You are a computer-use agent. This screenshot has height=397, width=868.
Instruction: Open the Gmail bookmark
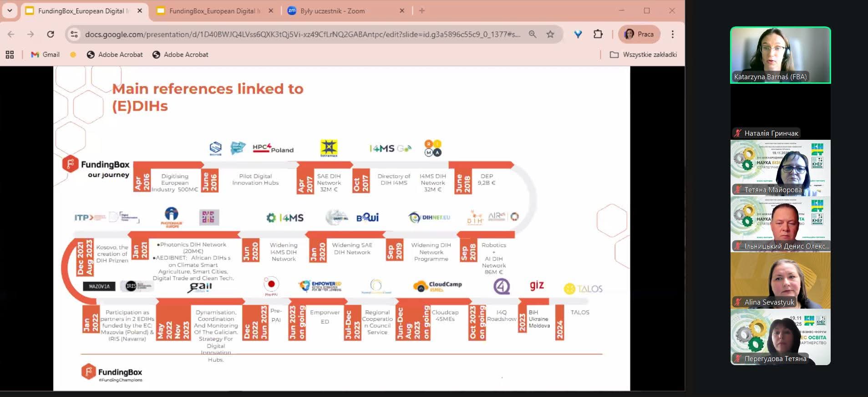(45, 55)
